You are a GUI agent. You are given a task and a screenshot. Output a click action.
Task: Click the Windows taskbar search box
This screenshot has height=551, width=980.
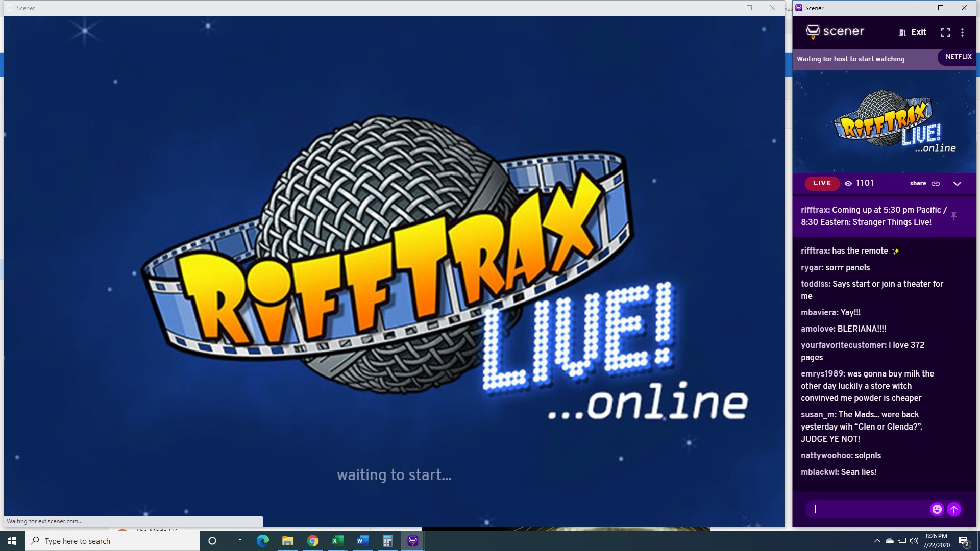[x=112, y=541]
